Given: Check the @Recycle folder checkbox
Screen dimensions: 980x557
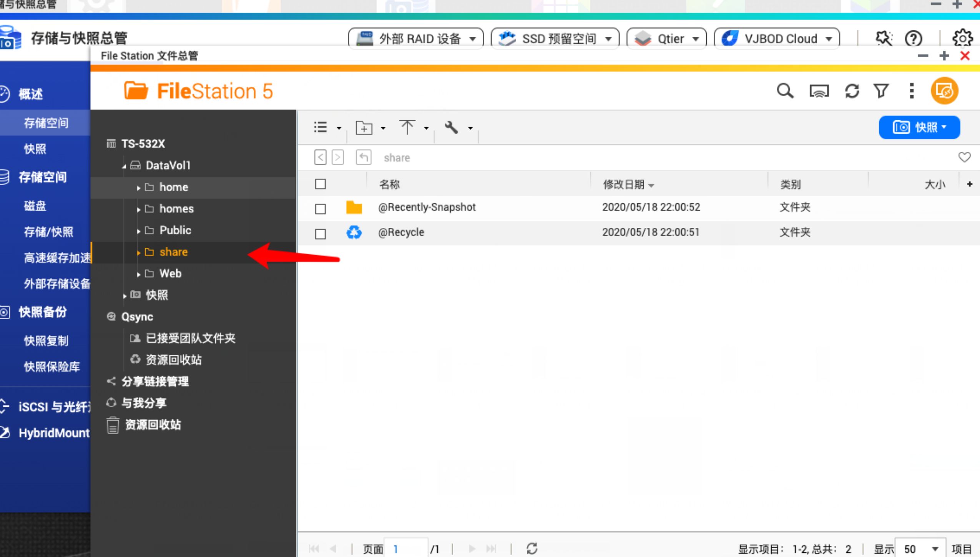Looking at the screenshot, I should [x=320, y=234].
